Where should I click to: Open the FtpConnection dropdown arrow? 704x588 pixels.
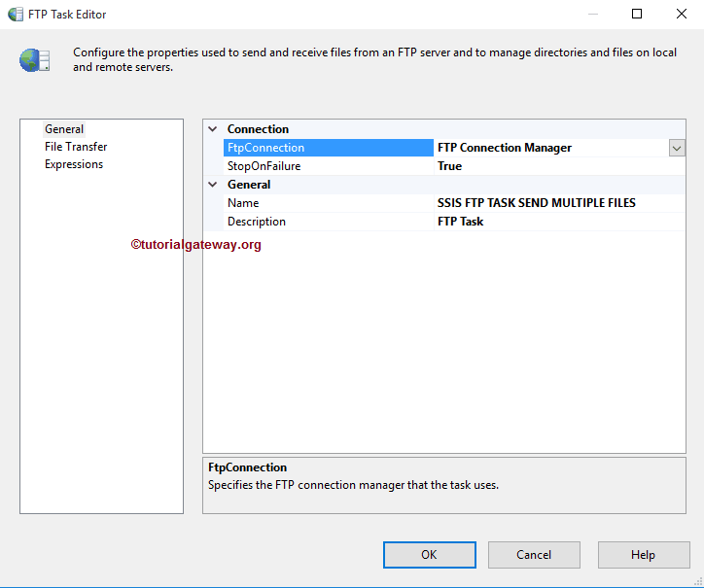[677, 148]
